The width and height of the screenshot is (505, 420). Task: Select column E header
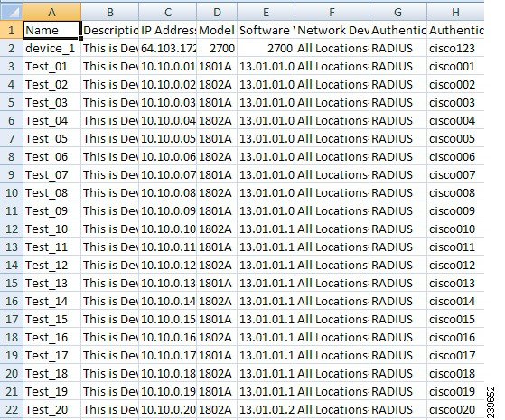tap(266, 12)
